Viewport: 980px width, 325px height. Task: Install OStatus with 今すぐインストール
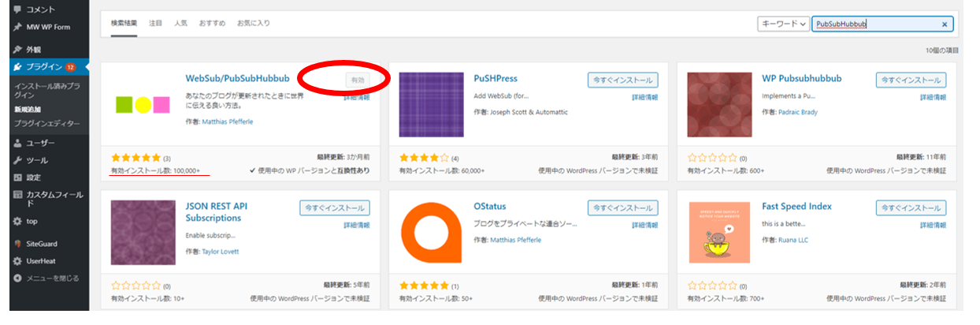tap(623, 208)
